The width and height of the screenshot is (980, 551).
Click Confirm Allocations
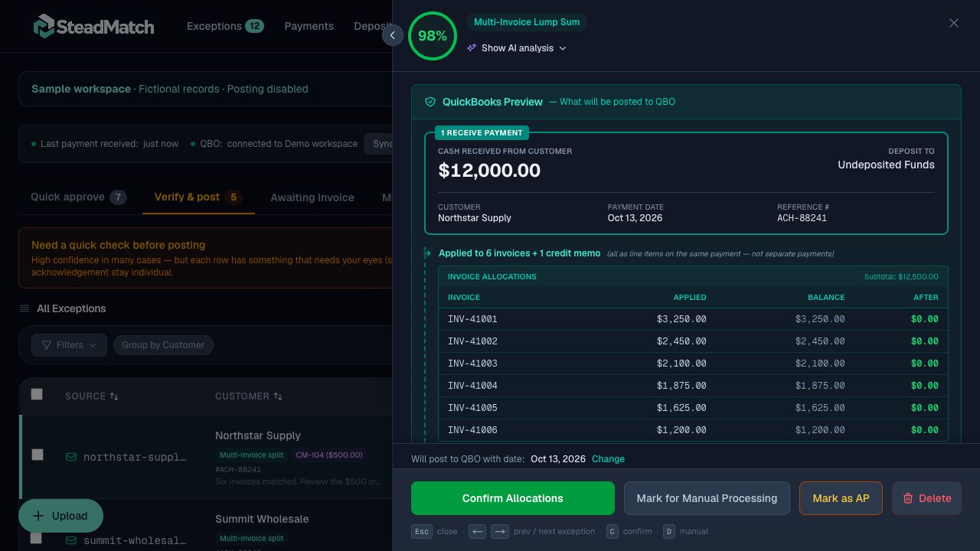point(513,498)
